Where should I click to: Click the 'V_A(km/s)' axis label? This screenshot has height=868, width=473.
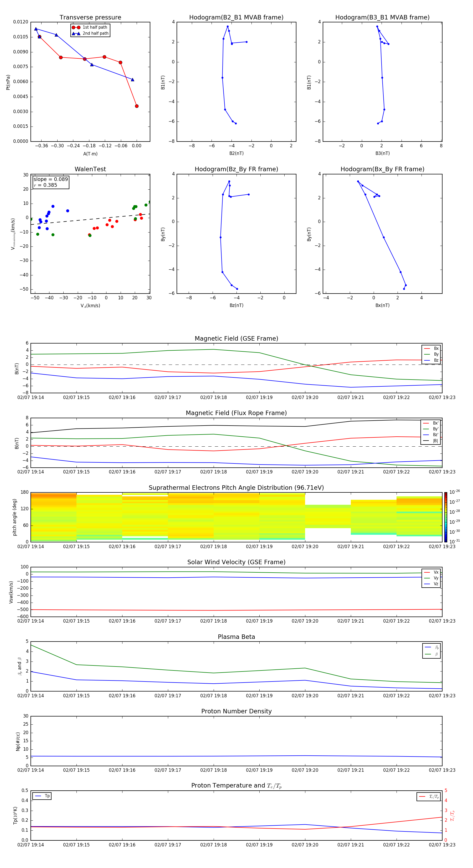[90, 306]
